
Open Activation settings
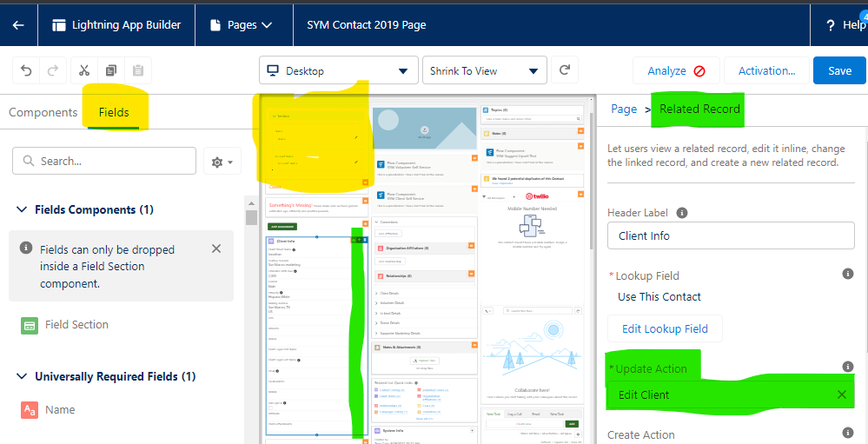coord(766,71)
